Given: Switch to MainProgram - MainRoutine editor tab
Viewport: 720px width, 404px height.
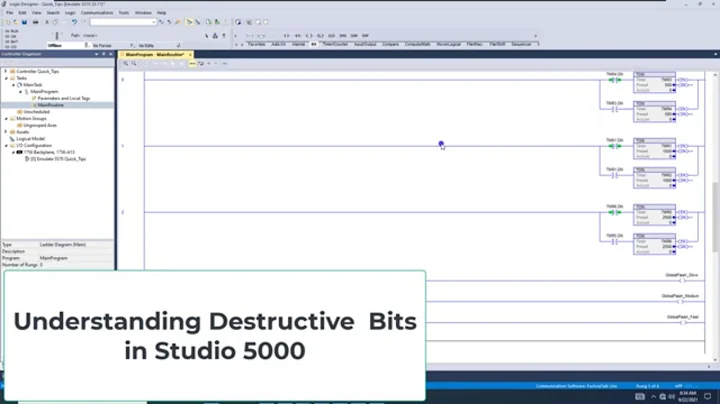Looking at the screenshot, I should [155, 55].
